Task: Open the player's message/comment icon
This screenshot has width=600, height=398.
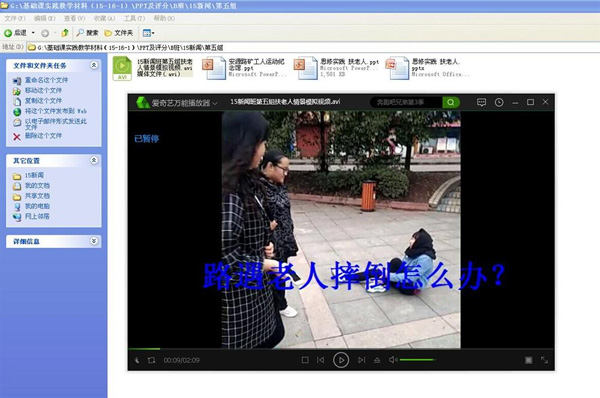Action: pyautogui.click(x=481, y=102)
